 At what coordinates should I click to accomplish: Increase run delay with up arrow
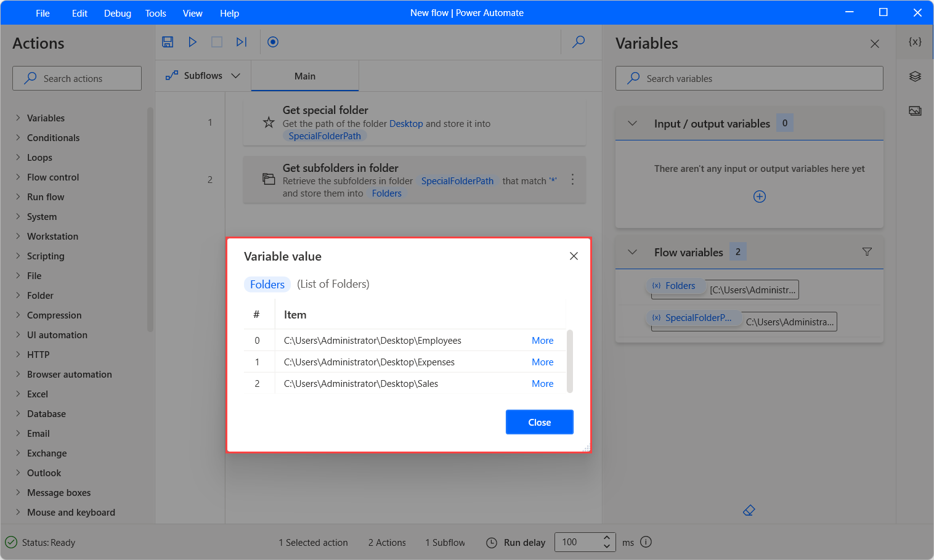point(607,537)
